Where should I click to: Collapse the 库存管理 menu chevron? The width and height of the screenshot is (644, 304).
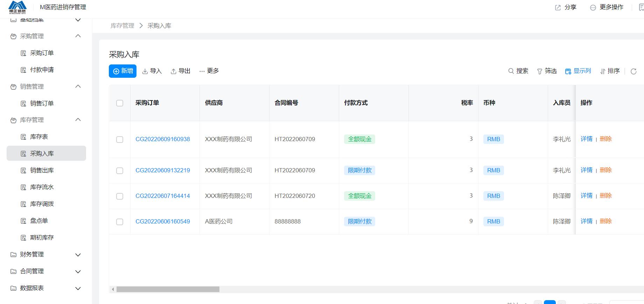(x=78, y=119)
